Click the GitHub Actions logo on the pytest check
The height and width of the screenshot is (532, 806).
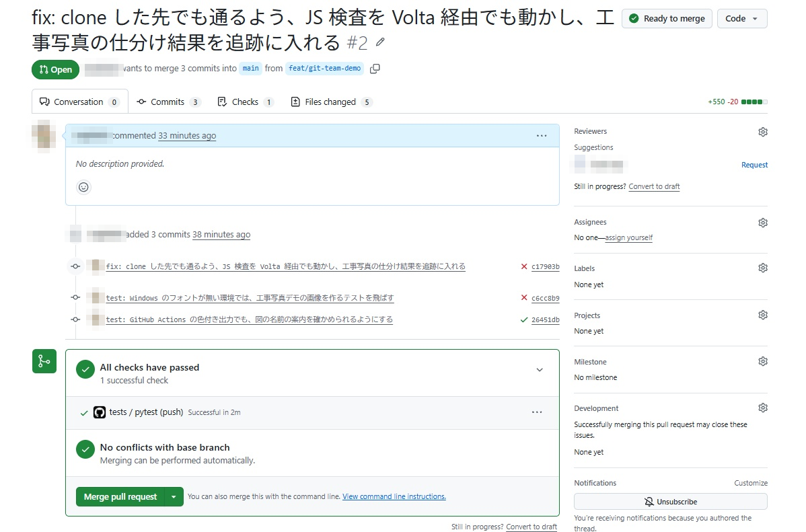[99, 412]
